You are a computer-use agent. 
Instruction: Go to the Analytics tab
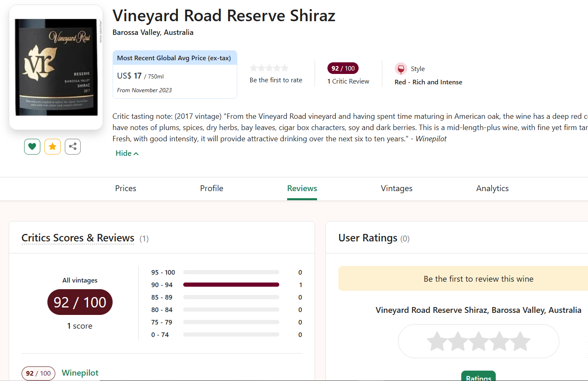click(492, 188)
